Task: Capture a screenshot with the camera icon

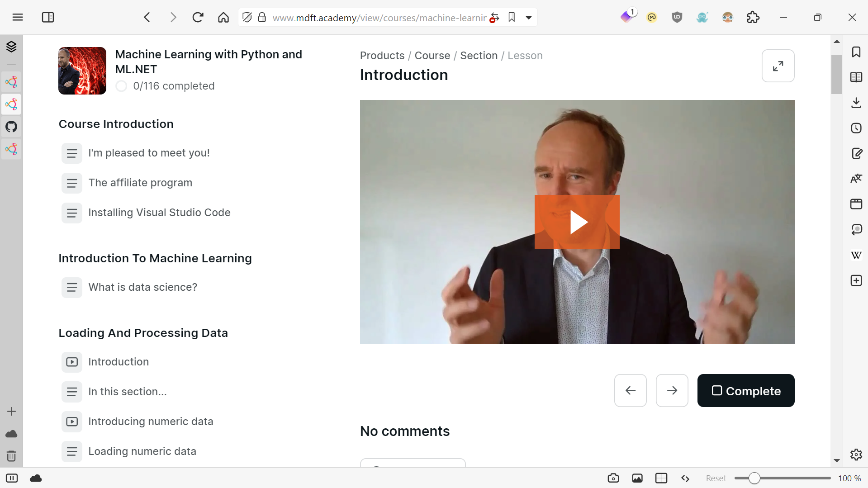Action: (x=613, y=478)
